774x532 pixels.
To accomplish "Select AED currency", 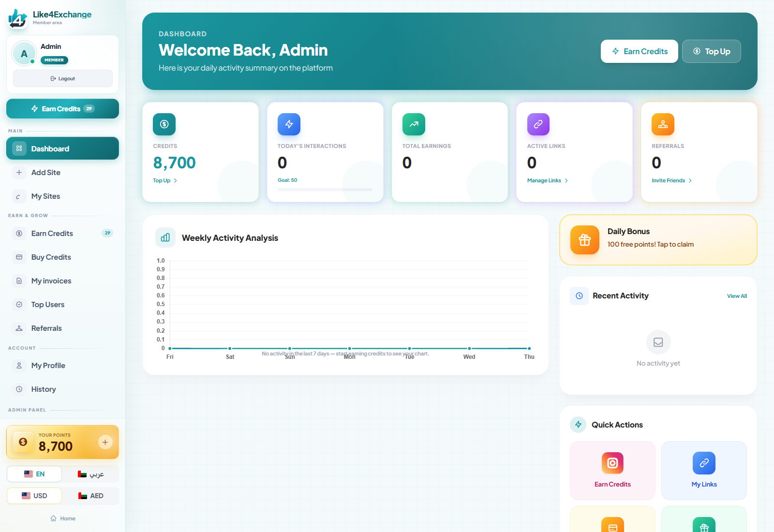I will (x=91, y=496).
